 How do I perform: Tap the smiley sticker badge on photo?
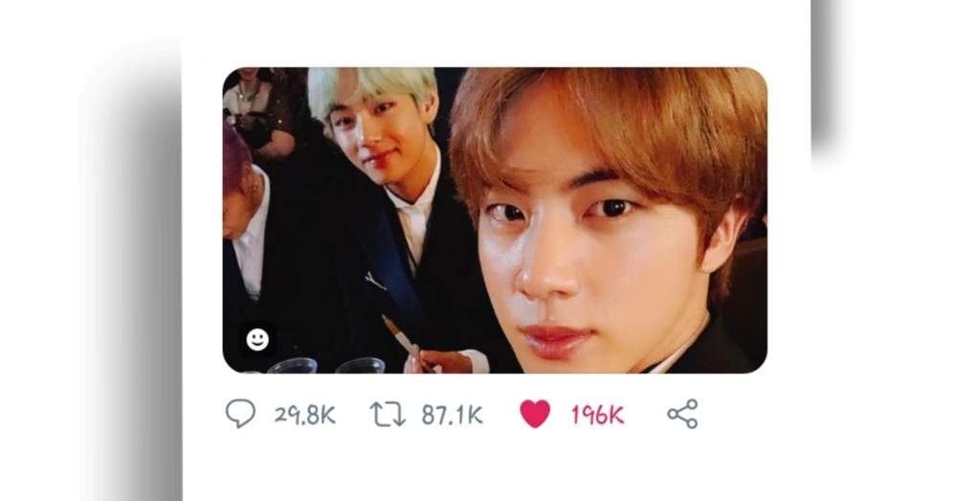tap(257, 340)
